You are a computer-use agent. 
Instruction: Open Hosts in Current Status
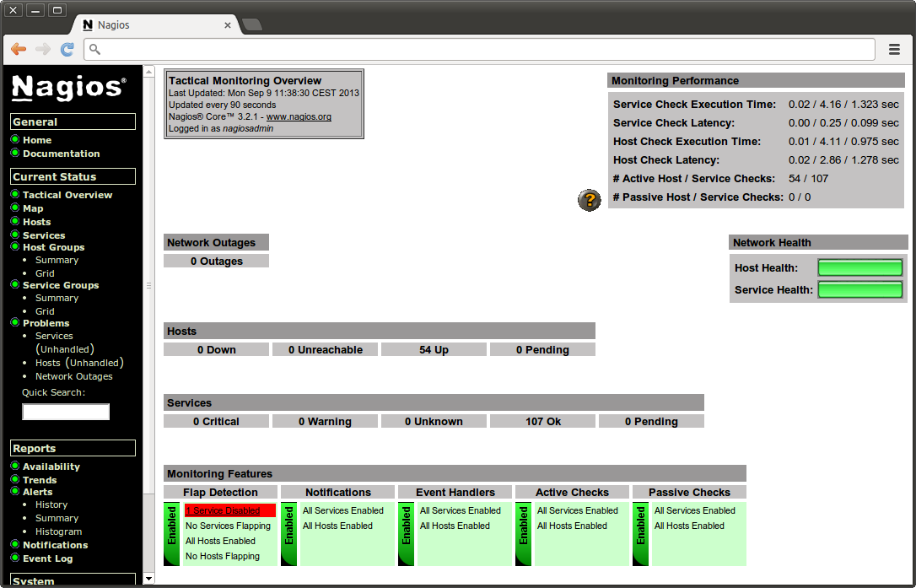pyautogui.click(x=37, y=222)
